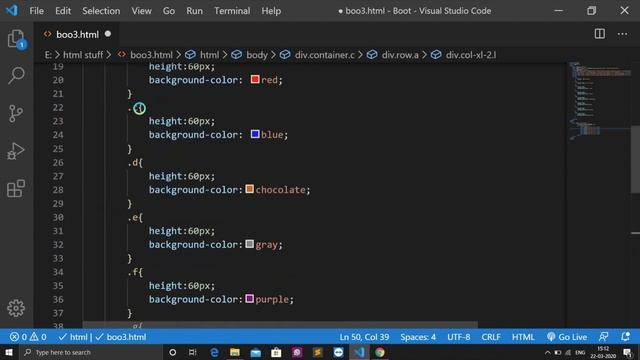Open the red color swatch picker
Image resolution: width=640 pixels, height=360 pixels.
tap(255, 79)
